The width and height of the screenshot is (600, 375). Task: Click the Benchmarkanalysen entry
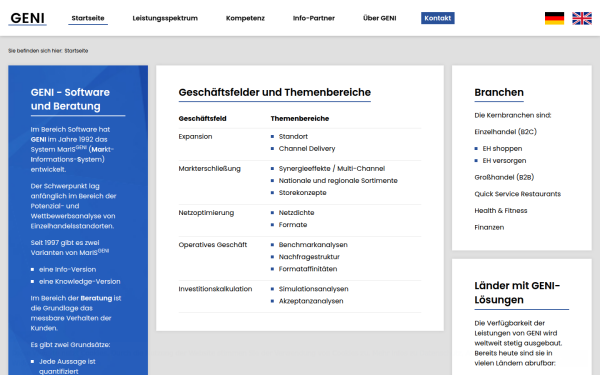(313, 245)
